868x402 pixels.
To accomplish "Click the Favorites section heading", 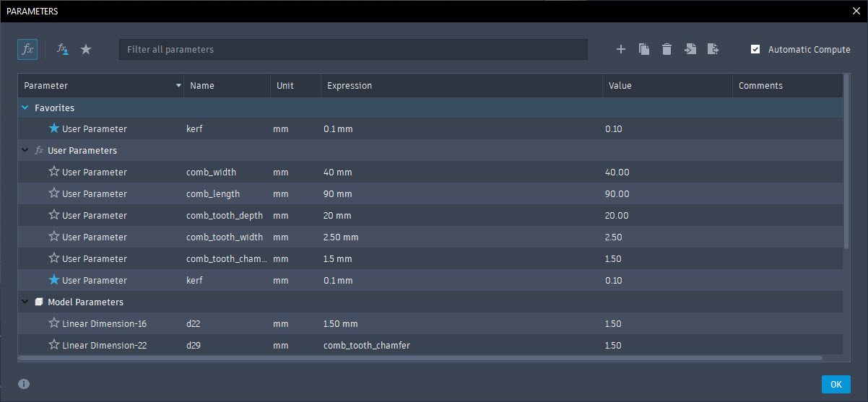I will [x=55, y=108].
